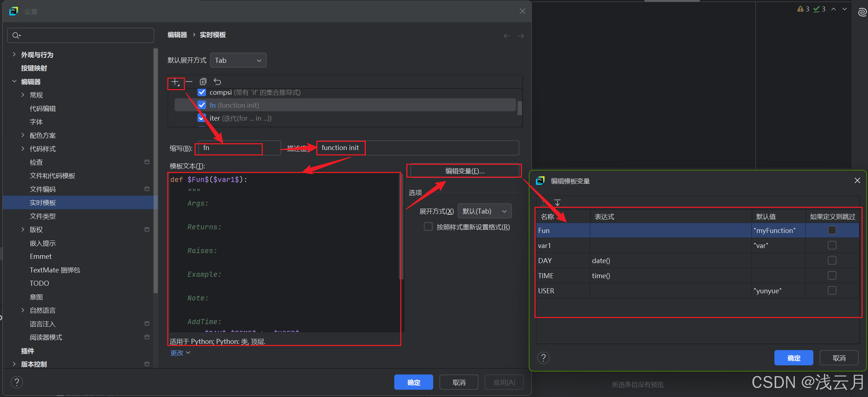Expand the 自然语言 tree node
Screen dimensions: 868x397
pyautogui.click(x=23, y=310)
